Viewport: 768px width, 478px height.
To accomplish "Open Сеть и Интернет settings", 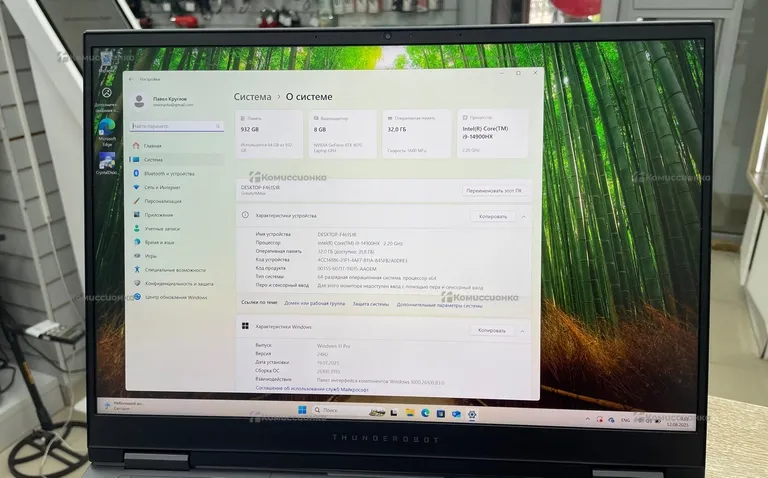I will pyautogui.click(x=177, y=187).
